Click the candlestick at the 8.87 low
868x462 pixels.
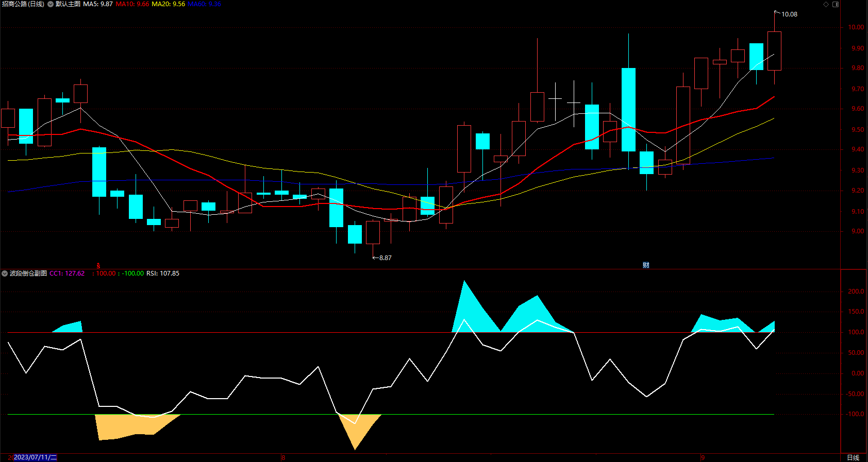coord(373,232)
